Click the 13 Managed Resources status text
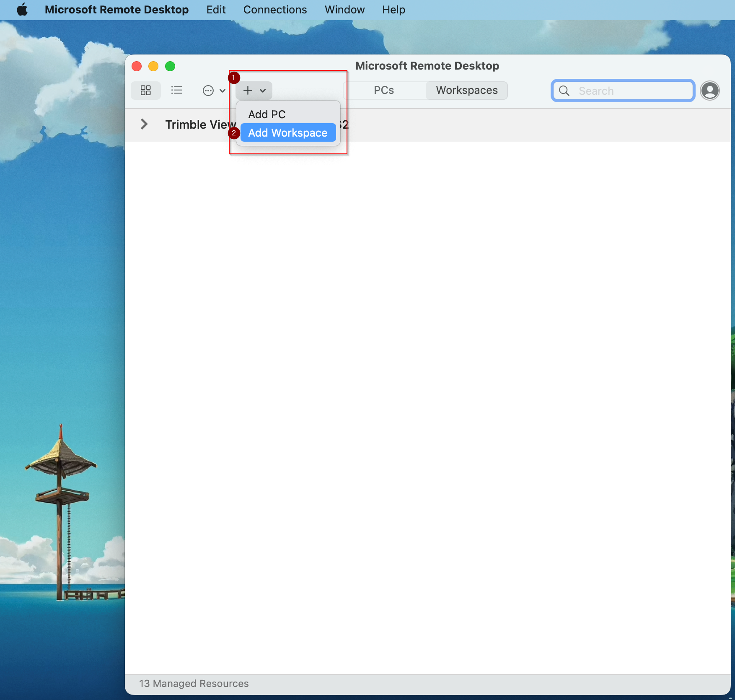 [194, 684]
